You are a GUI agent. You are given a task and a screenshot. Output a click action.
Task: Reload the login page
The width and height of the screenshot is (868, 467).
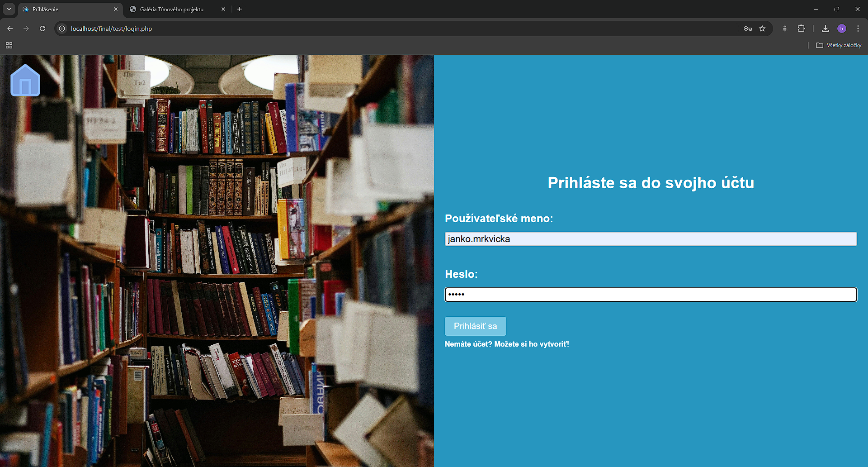pos(42,29)
